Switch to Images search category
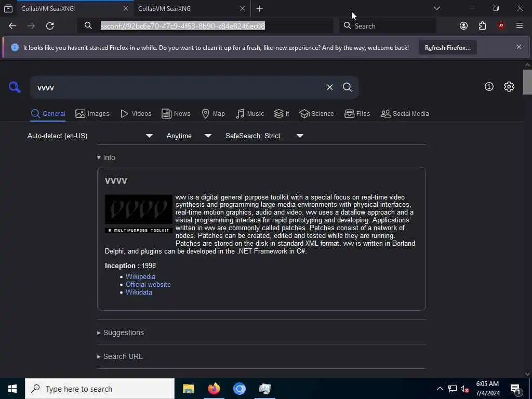The image size is (532, 399). (x=92, y=114)
